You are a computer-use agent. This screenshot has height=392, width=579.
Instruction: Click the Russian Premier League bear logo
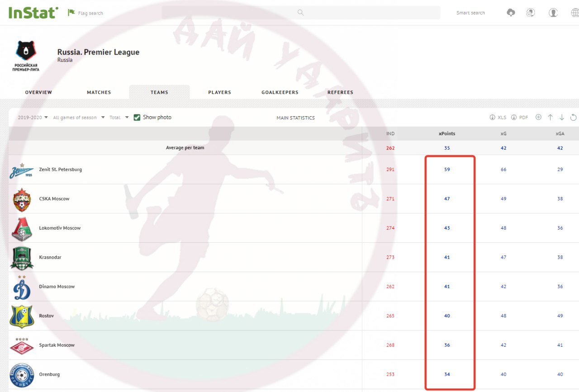coord(26,56)
